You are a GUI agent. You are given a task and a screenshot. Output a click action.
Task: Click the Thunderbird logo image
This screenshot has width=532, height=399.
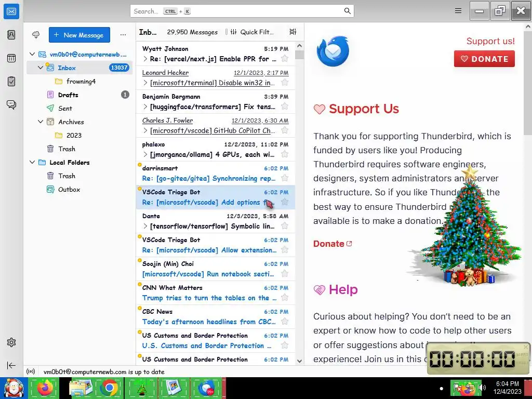[333, 51]
